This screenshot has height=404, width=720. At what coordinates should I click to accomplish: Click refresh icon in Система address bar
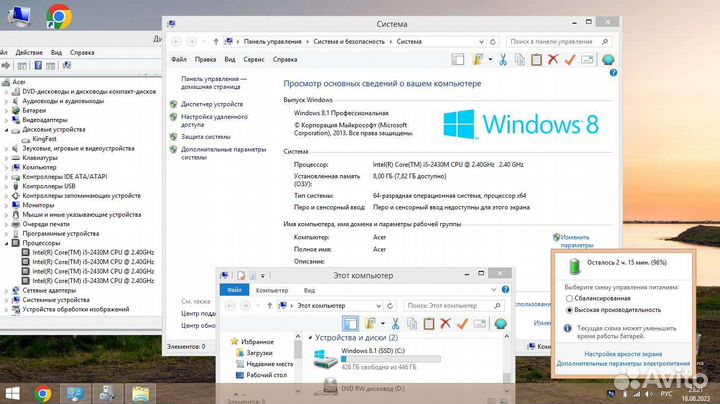pos(493,42)
